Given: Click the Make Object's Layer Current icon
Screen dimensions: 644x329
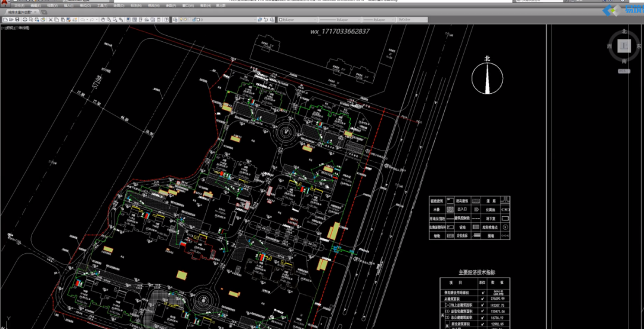Looking at the screenshot, I should 259,20.
